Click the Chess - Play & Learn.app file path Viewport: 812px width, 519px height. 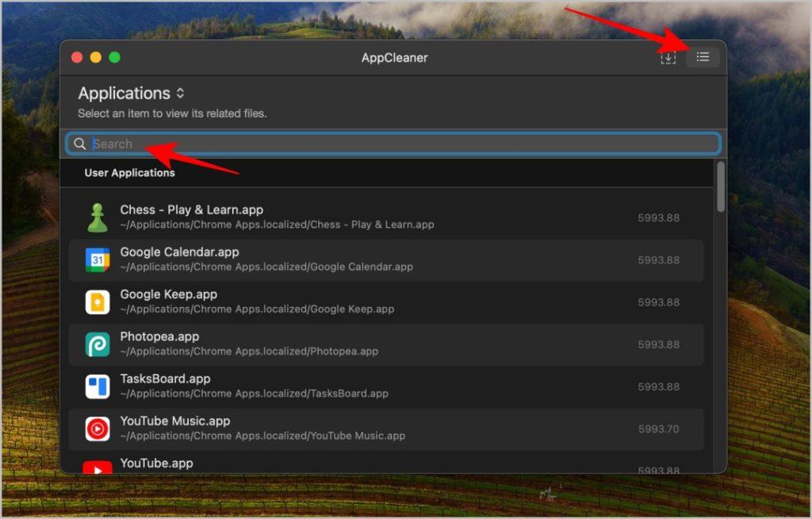pyautogui.click(x=277, y=225)
